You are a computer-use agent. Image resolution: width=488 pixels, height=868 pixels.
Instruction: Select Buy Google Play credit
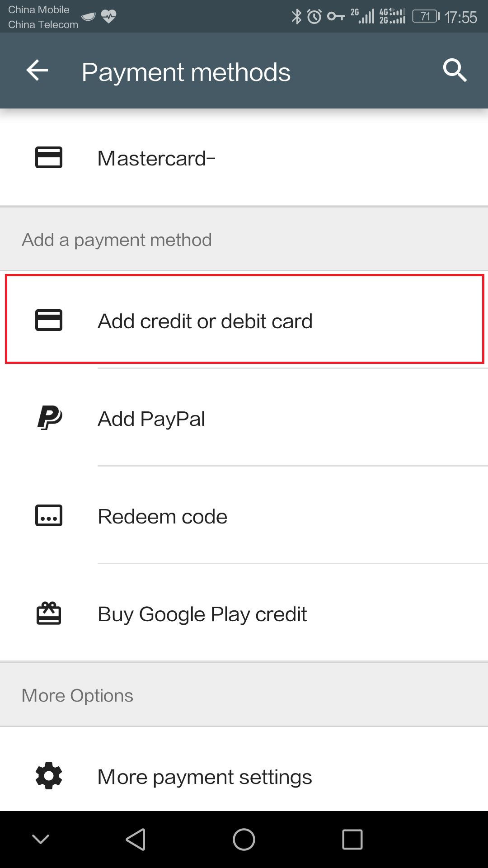tap(244, 613)
